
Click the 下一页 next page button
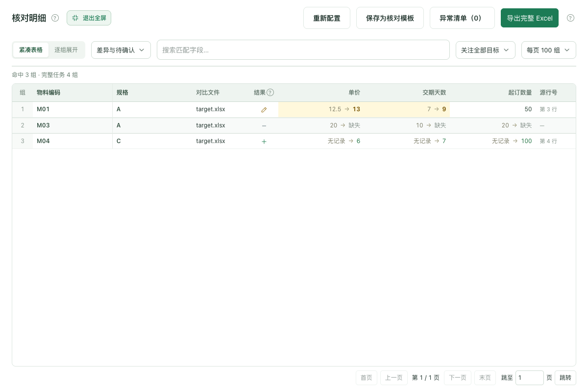click(458, 378)
